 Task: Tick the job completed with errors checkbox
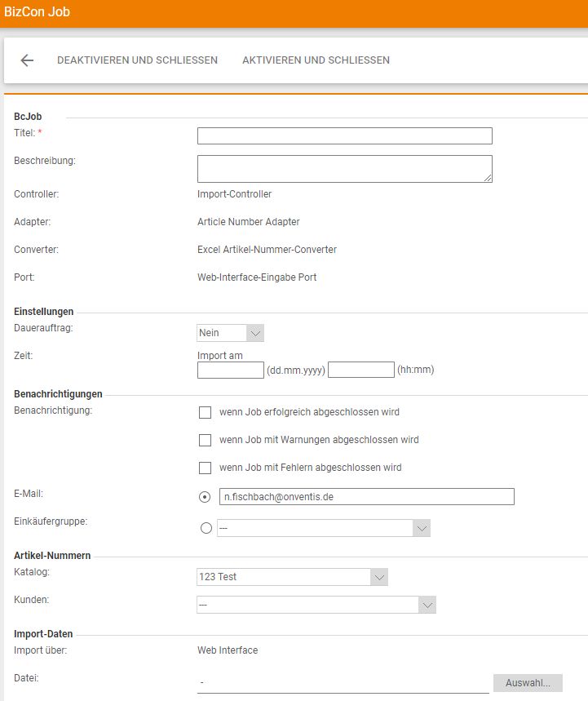(x=206, y=468)
